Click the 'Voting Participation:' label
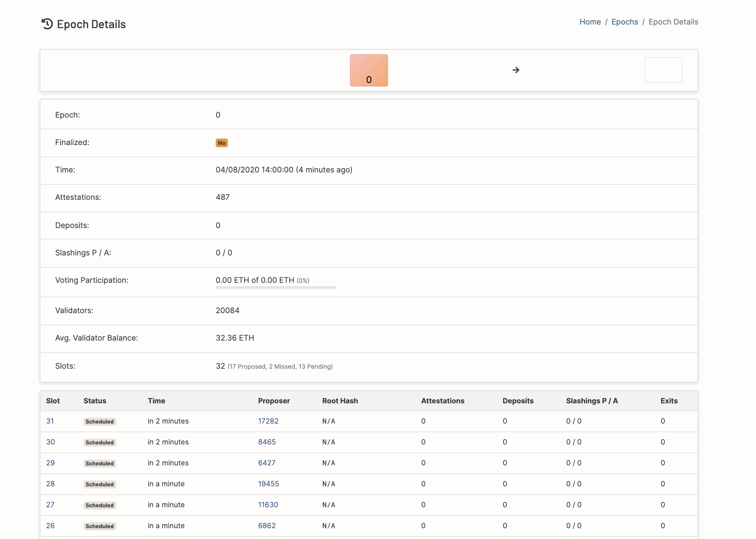Image resolution: width=756 pixels, height=539 pixels. (x=92, y=280)
